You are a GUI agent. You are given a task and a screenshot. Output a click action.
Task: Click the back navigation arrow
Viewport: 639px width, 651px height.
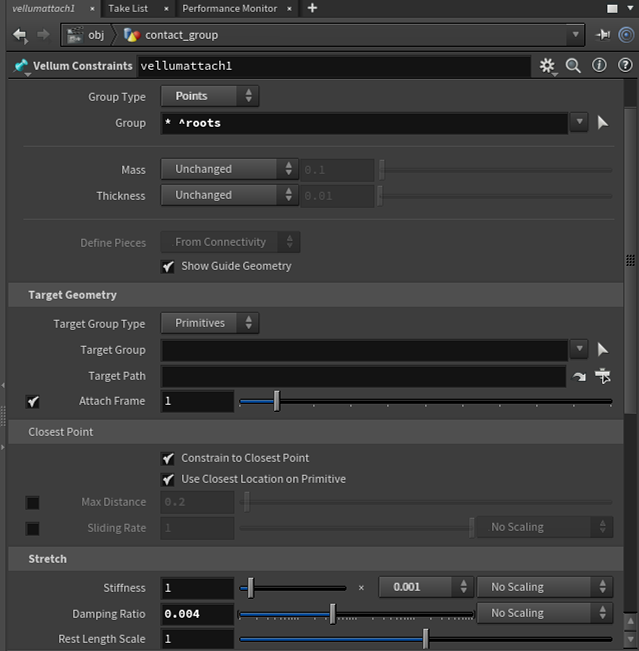[20, 35]
